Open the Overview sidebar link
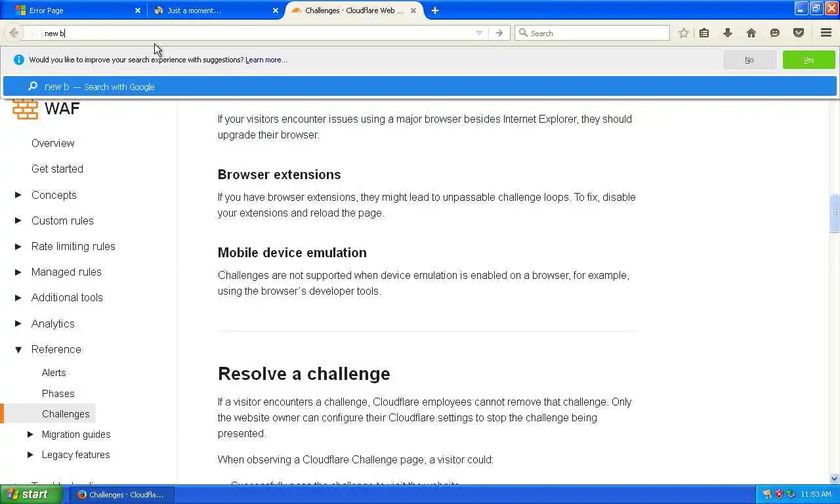 click(x=52, y=143)
